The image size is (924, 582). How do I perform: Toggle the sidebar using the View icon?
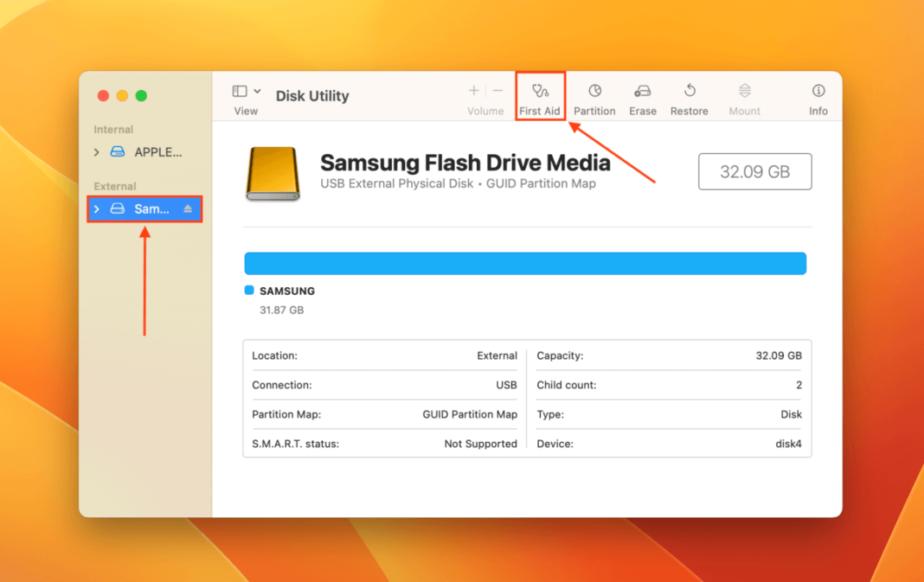tap(240, 90)
